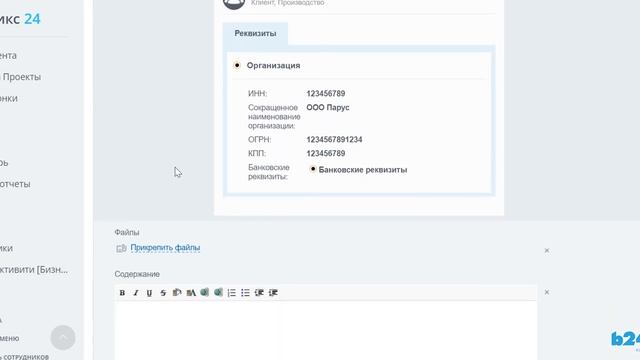Open the отчеты item in the sidebar

click(15, 184)
